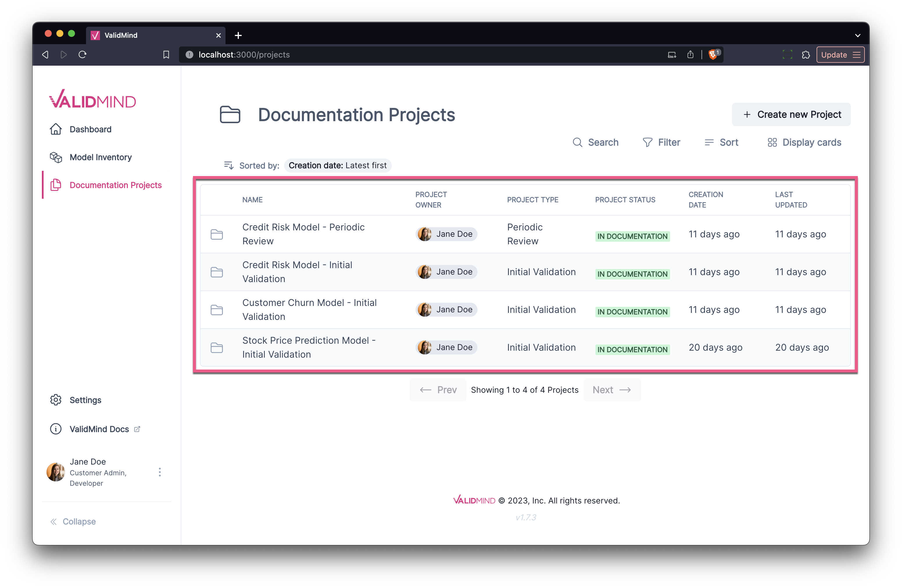Click the Search magnifier icon
This screenshot has height=588, width=902.
click(x=577, y=142)
